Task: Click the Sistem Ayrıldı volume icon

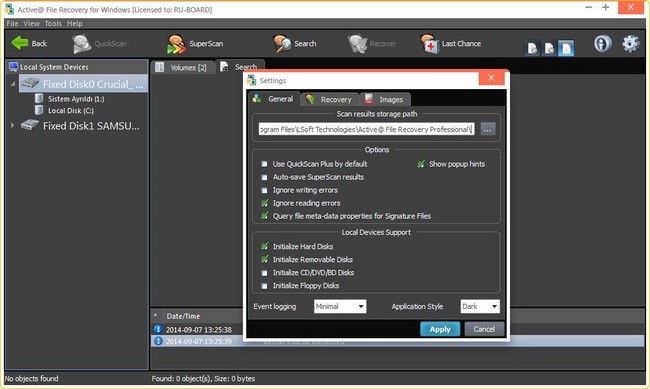Action: coord(39,98)
